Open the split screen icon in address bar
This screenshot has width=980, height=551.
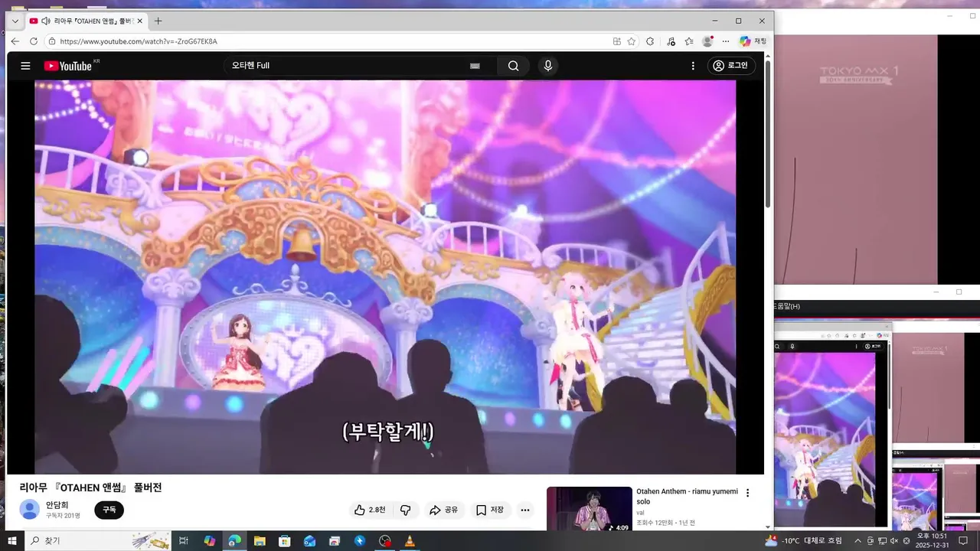click(x=616, y=41)
